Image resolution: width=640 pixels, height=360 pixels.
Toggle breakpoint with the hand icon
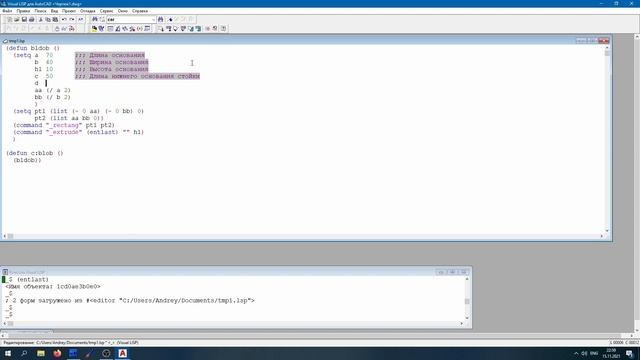(57, 29)
